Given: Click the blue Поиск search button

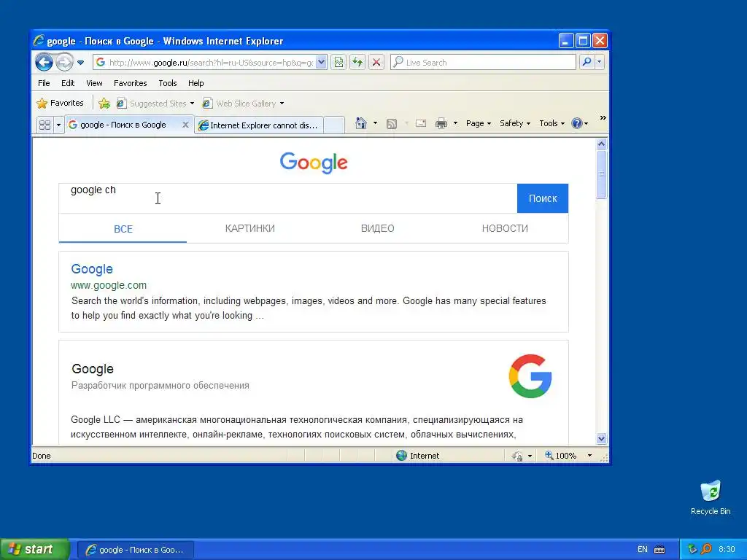Looking at the screenshot, I should pyautogui.click(x=543, y=198).
